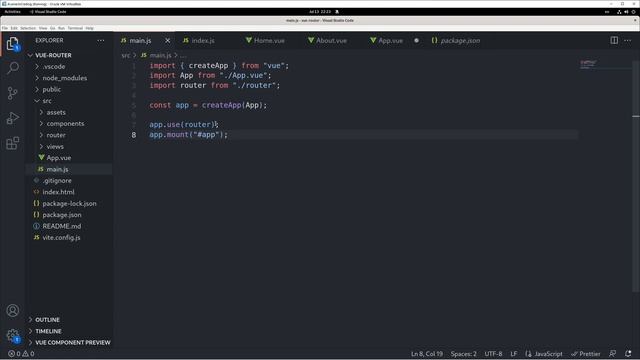Image resolution: width=640 pixels, height=360 pixels.
Task: Open README.md in explorer
Action: tap(62, 226)
